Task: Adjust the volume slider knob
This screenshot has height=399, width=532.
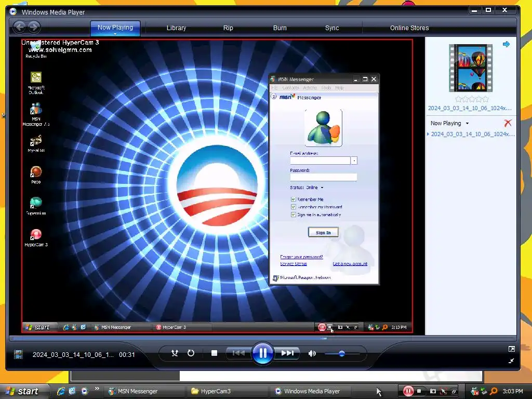Action: click(342, 353)
